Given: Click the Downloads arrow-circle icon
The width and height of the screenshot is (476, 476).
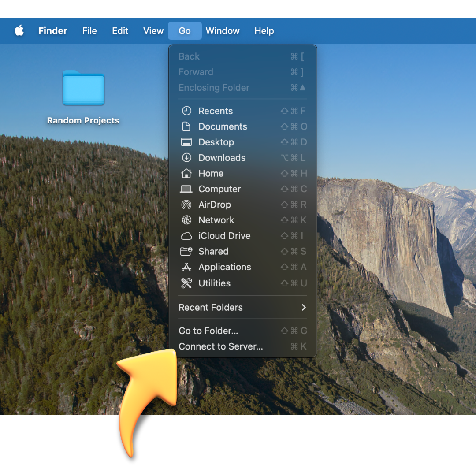Looking at the screenshot, I should 186,157.
